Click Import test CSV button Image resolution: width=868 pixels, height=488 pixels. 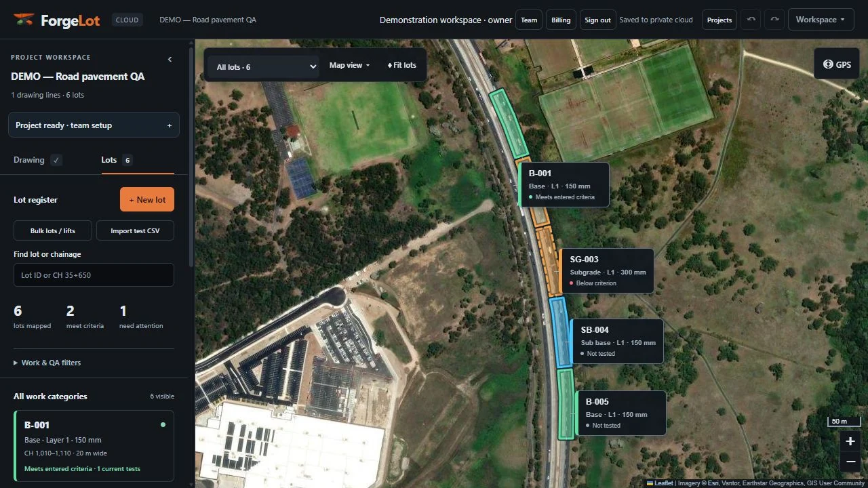click(135, 230)
